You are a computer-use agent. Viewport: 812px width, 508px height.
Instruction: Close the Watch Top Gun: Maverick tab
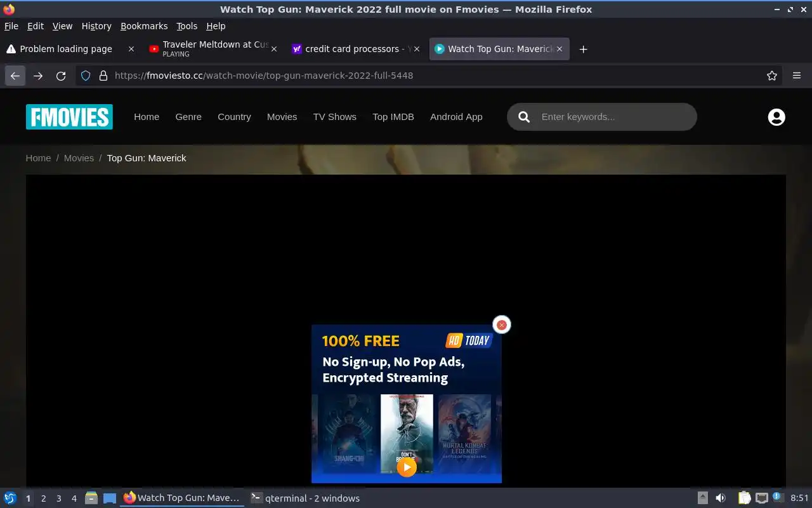tap(560, 49)
